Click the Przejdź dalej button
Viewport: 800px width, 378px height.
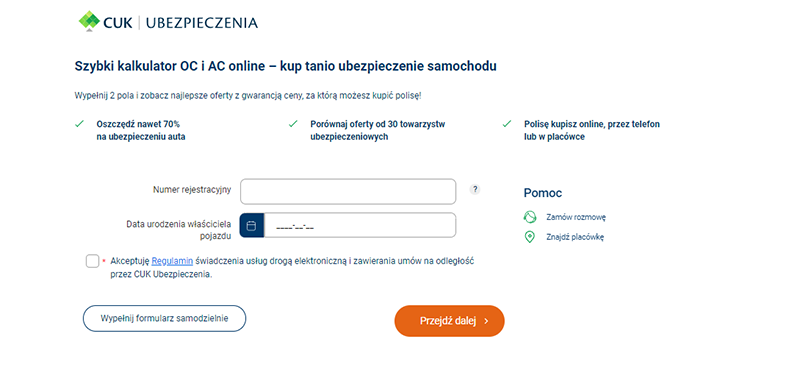(x=449, y=321)
